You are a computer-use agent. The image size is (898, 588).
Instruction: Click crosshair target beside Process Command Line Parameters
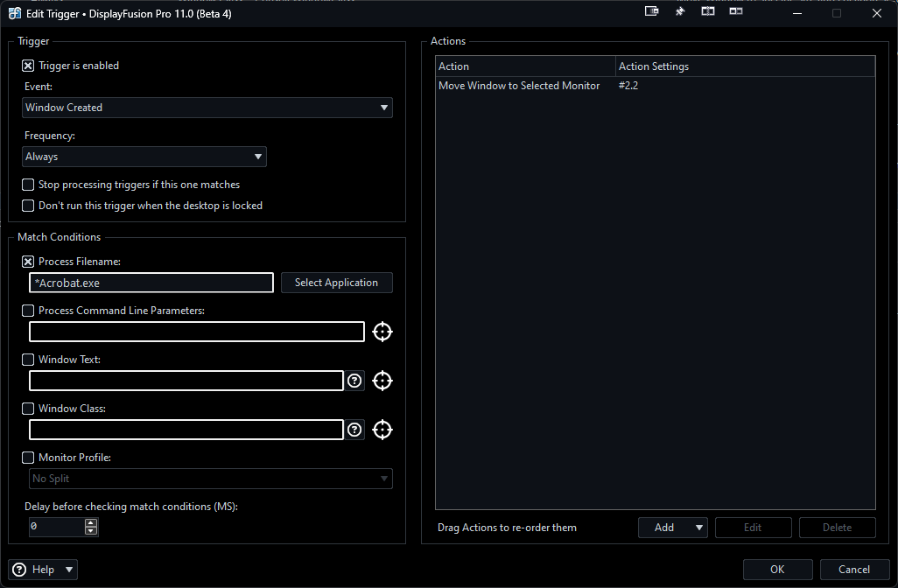point(382,332)
